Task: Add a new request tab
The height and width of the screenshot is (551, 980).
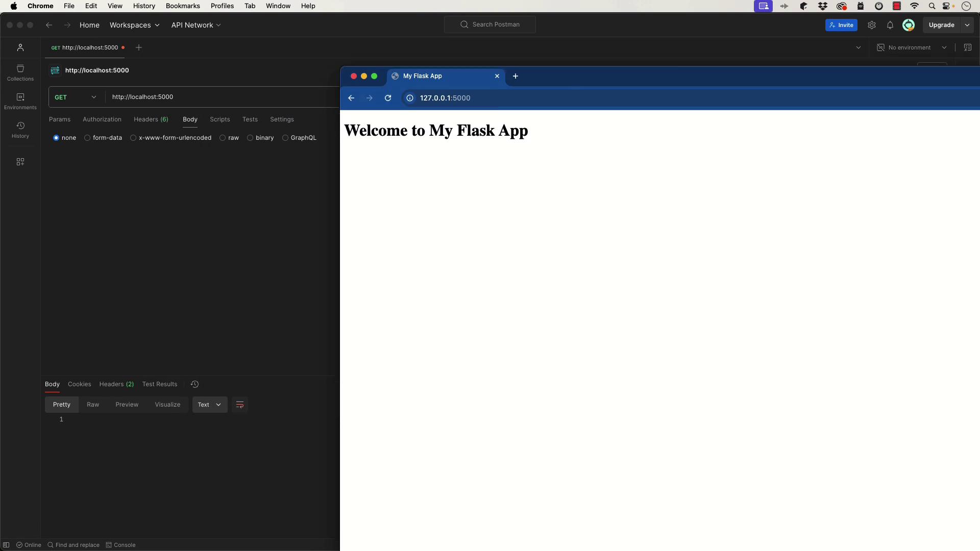Action: 139,47
